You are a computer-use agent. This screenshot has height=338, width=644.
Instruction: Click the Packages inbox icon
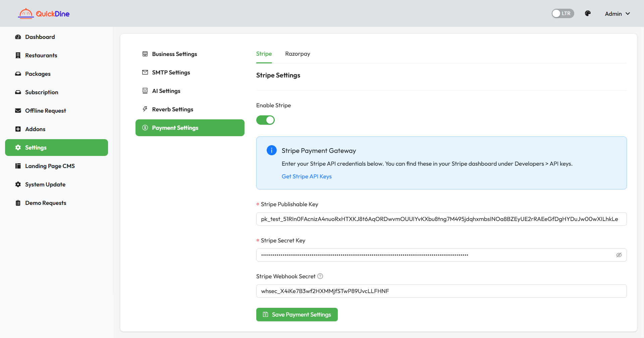(18, 74)
